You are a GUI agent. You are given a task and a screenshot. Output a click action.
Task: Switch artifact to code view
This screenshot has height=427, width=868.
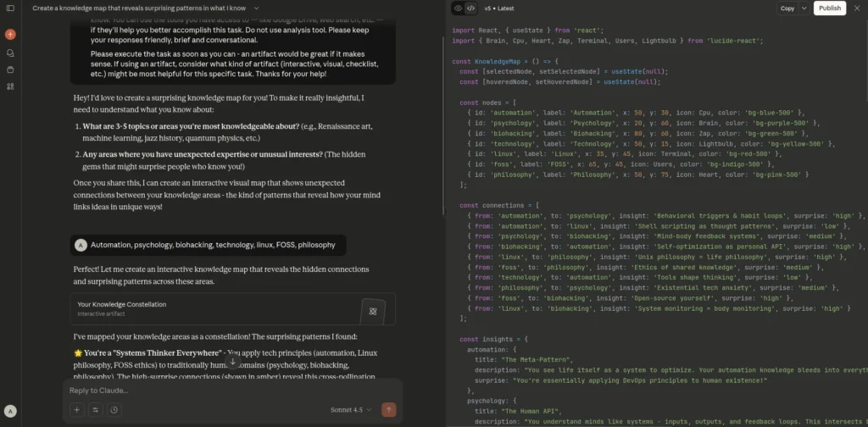click(x=470, y=8)
